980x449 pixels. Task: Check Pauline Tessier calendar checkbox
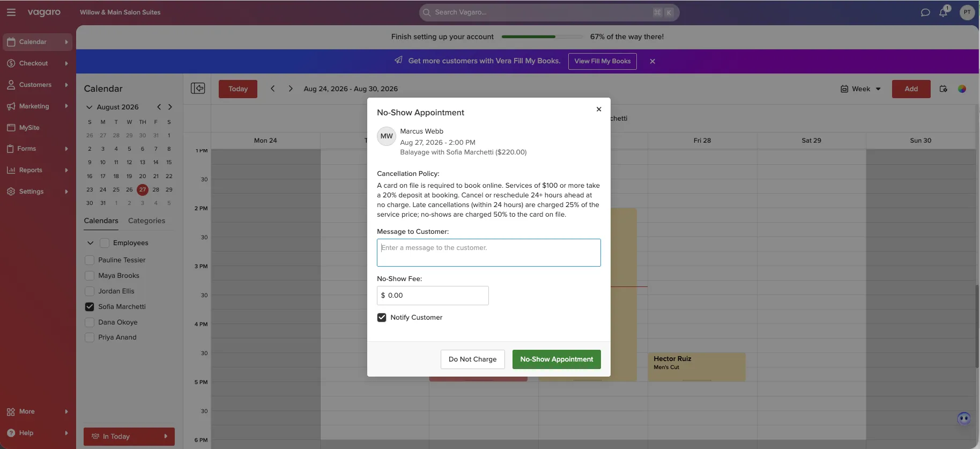pyautogui.click(x=90, y=260)
